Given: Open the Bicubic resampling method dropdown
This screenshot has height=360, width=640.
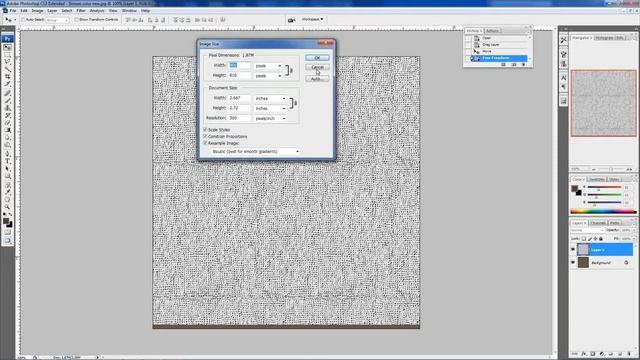Looking at the screenshot, I should click(255, 151).
